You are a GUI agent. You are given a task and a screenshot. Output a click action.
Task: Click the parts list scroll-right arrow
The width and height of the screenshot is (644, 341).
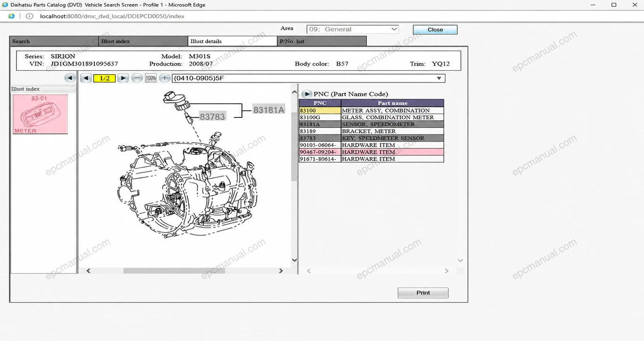[x=446, y=271]
